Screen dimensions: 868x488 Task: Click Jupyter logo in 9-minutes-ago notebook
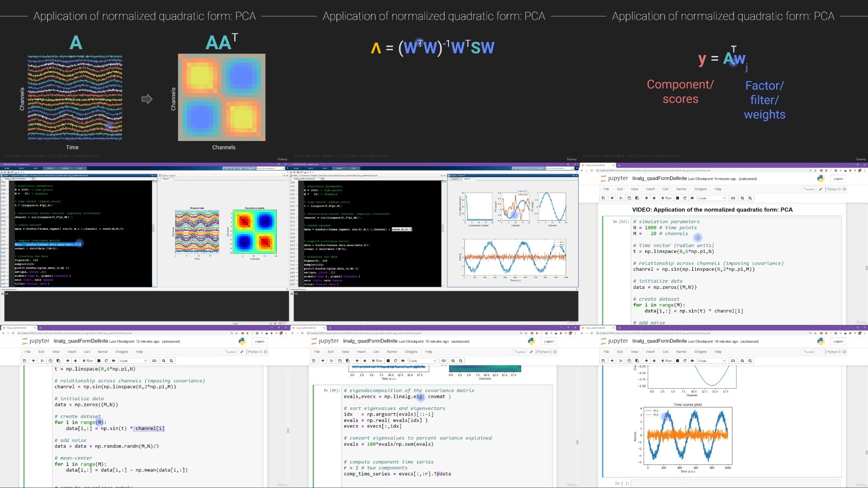pyautogui.click(x=615, y=179)
